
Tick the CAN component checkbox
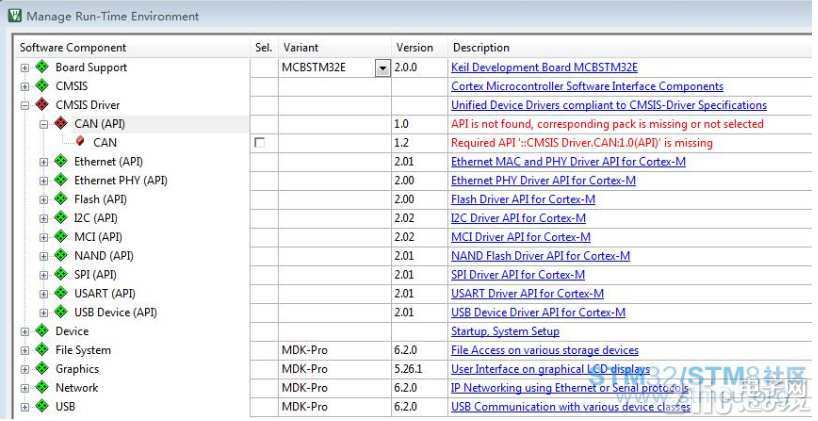click(x=259, y=142)
